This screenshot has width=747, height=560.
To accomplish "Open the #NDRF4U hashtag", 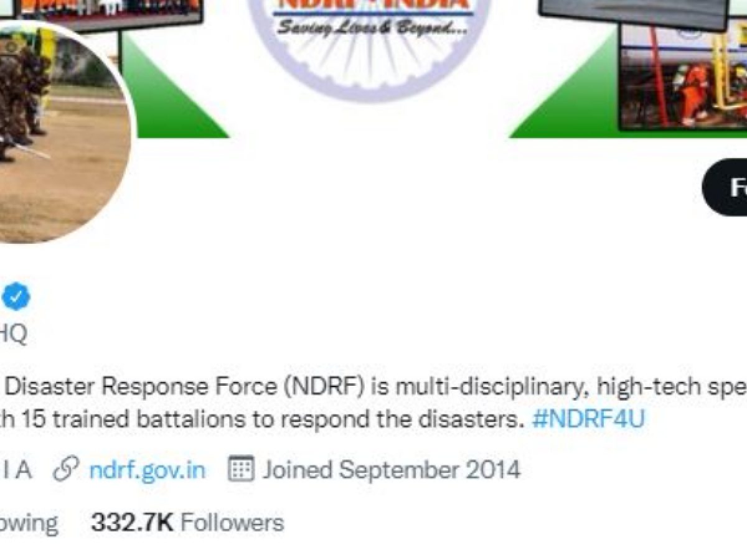I will pos(588,419).
